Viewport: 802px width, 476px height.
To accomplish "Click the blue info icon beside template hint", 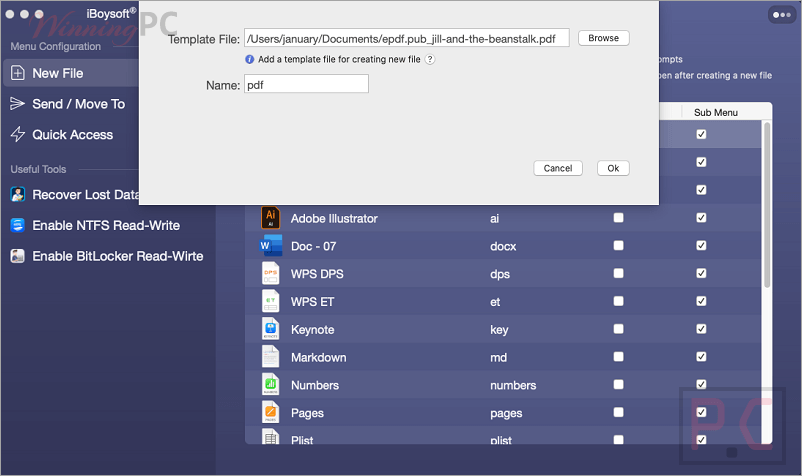I will click(x=250, y=59).
